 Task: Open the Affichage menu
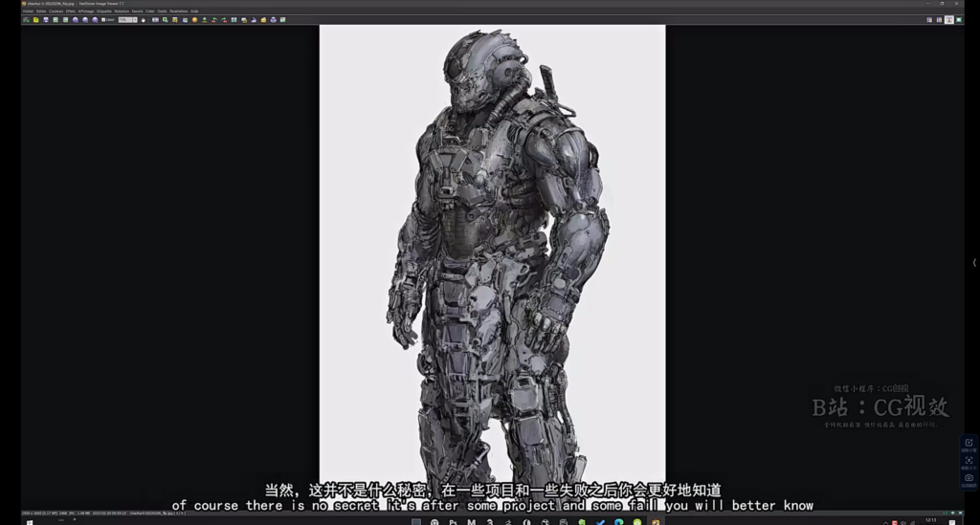click(x=85, y=11)
